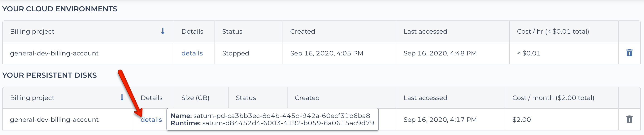Sort disks by Cost / month header

pyautogui.click(x=553, y=98)
